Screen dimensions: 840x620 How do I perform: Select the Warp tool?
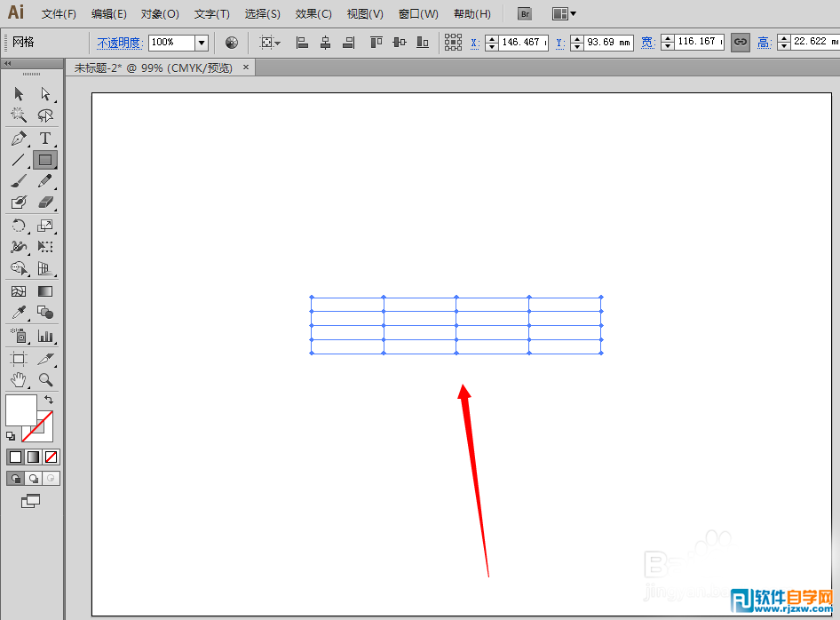tap(19, 247)
